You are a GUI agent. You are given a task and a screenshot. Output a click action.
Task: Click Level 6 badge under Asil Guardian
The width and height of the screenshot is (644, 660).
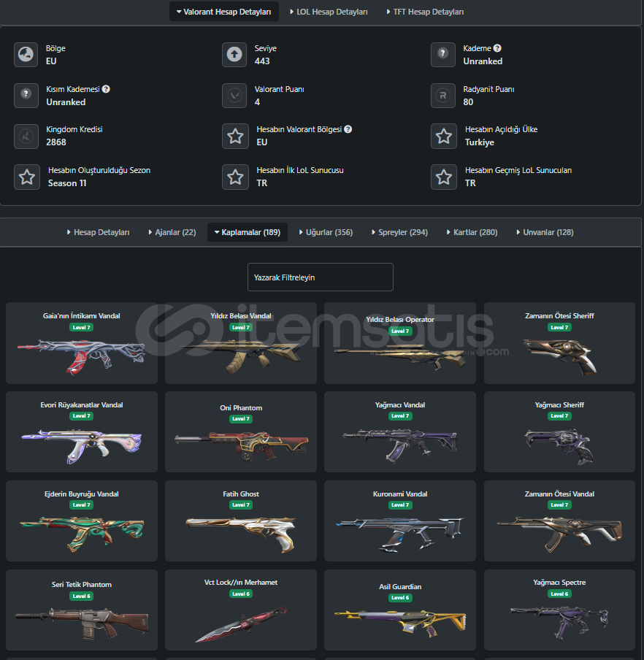pos(400,597)
